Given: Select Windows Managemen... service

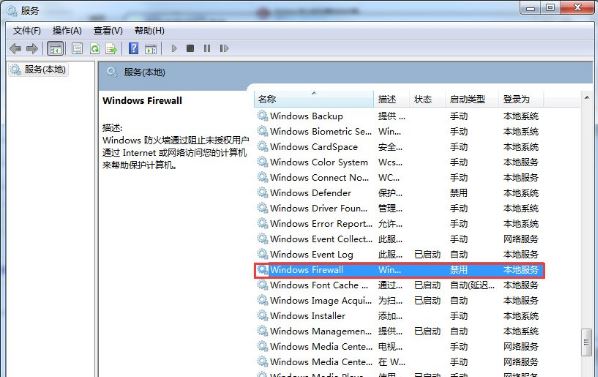Looking at the screenshot, I should (399, 331).
